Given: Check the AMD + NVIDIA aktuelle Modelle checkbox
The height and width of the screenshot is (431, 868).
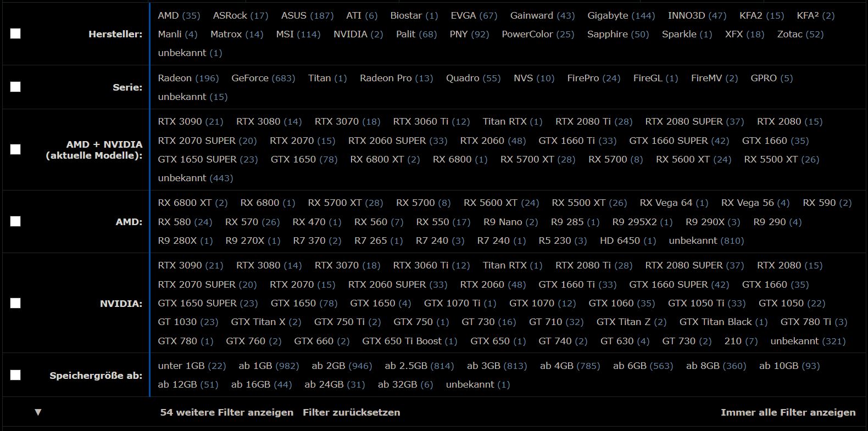Looking at the screenshot, I should click(x=15, y=149).
